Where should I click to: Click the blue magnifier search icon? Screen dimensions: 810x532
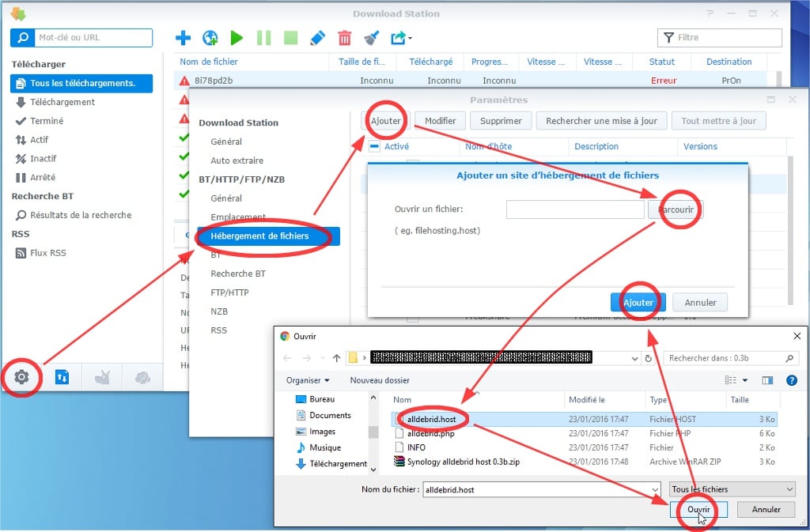click(x=23, y=38)
